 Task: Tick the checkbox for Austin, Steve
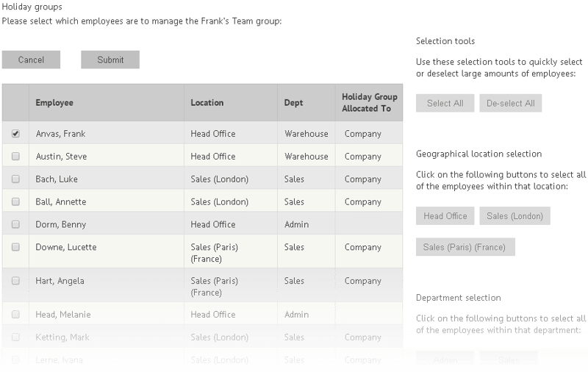point(15,156)
